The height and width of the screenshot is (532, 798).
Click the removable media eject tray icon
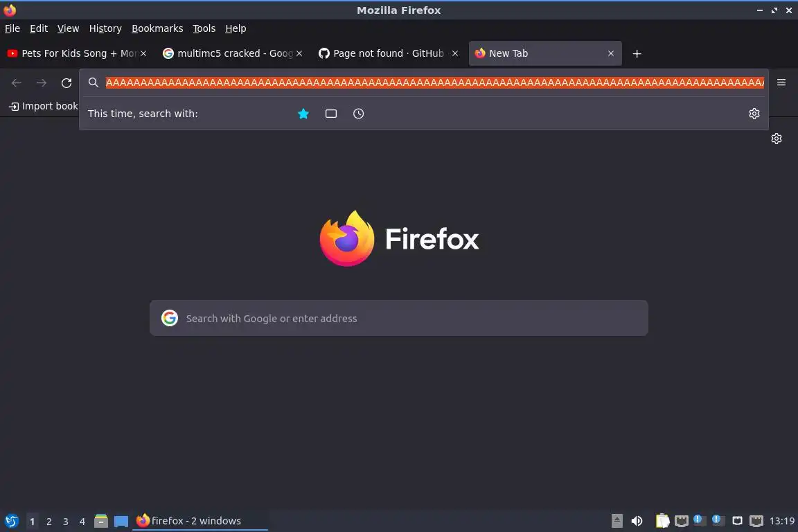[617, 521]
